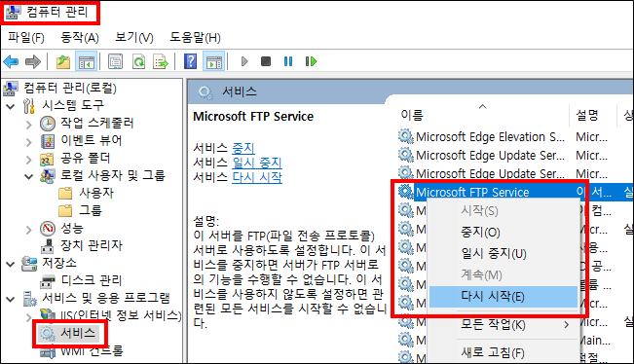634x364 pixels.
Task: Expand the 성능 tree node
Action: pyautogui.click(x=28, y=230)
